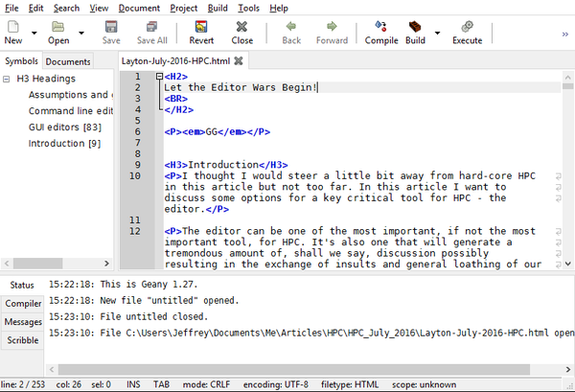Click line number 6 in the margin

[137, 131]
